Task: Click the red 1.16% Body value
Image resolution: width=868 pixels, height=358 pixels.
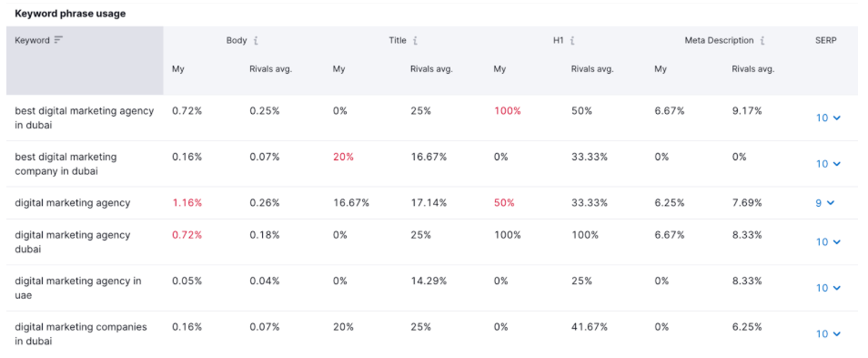Action: (x=187, y=203)
